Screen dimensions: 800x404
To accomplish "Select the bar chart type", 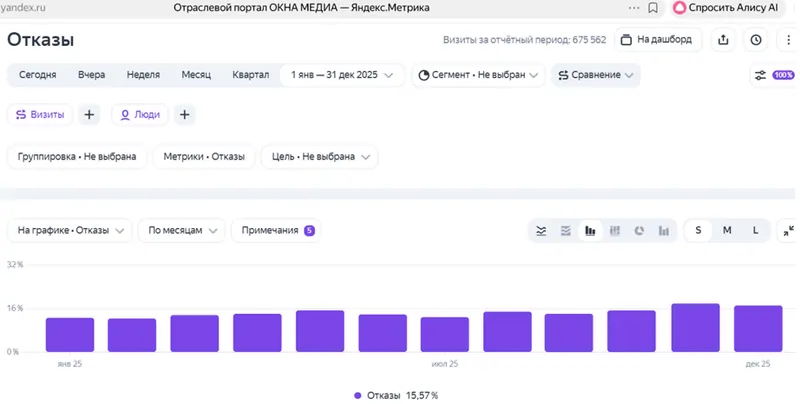I will click(x=590, y=231).
